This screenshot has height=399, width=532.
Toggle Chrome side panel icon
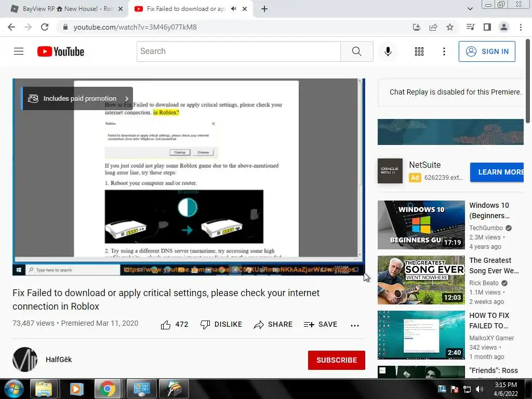click(x=487, y=27)
